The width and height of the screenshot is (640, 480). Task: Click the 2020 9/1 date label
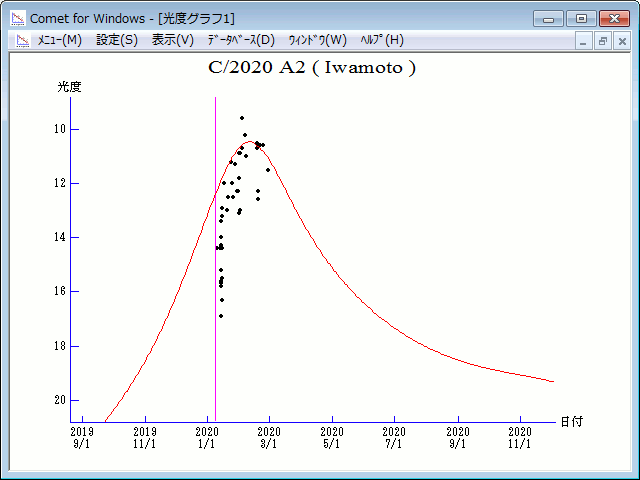coord(458,438)
